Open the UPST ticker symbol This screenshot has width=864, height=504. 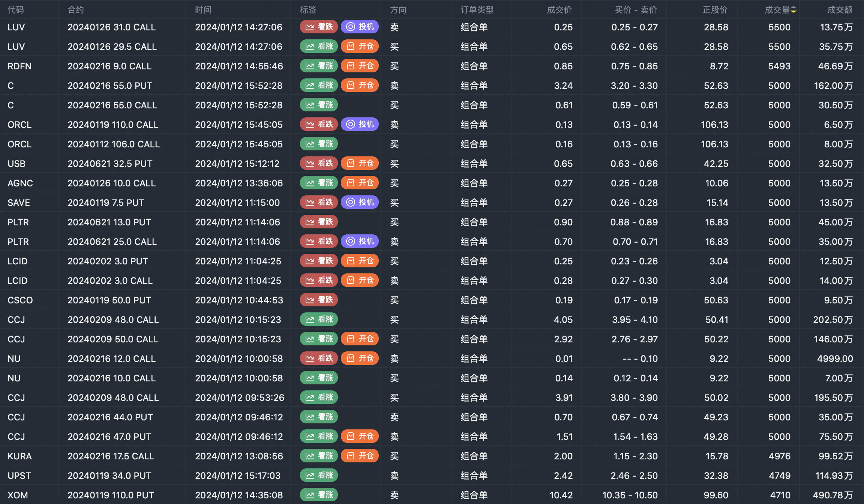point(19,476)
